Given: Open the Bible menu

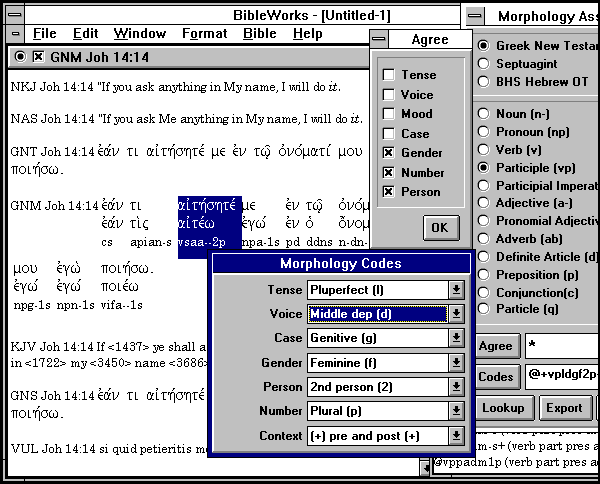Looking at the screenshot, I should [260, 34].
